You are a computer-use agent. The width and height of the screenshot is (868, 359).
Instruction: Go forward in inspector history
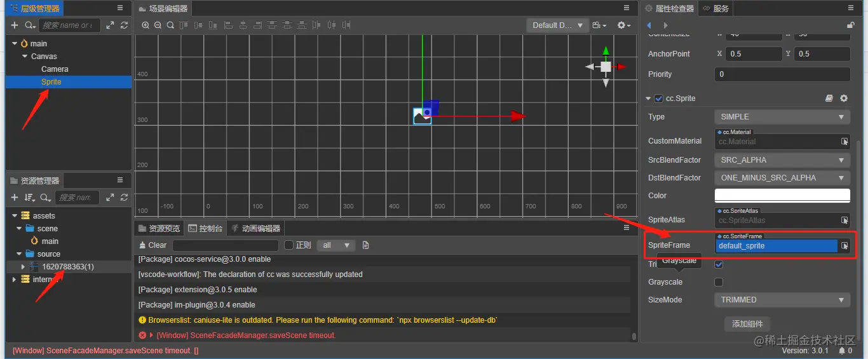[x=665, y=25]
